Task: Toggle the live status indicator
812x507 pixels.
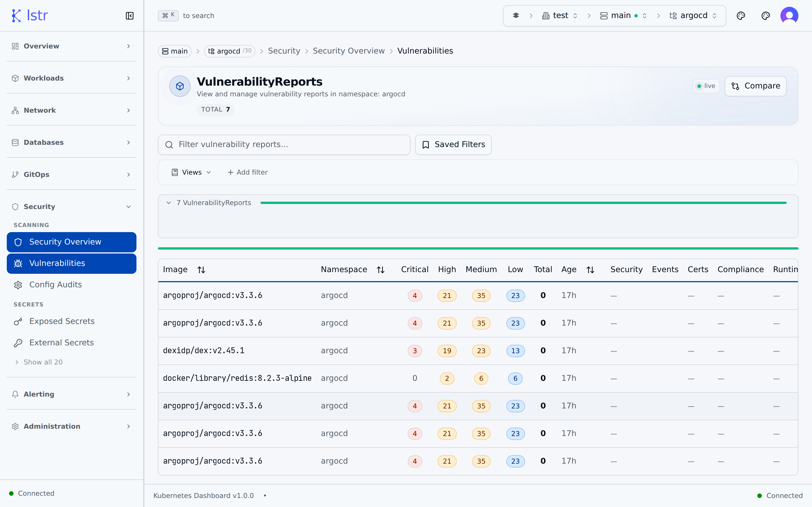Action: point(706,86)
